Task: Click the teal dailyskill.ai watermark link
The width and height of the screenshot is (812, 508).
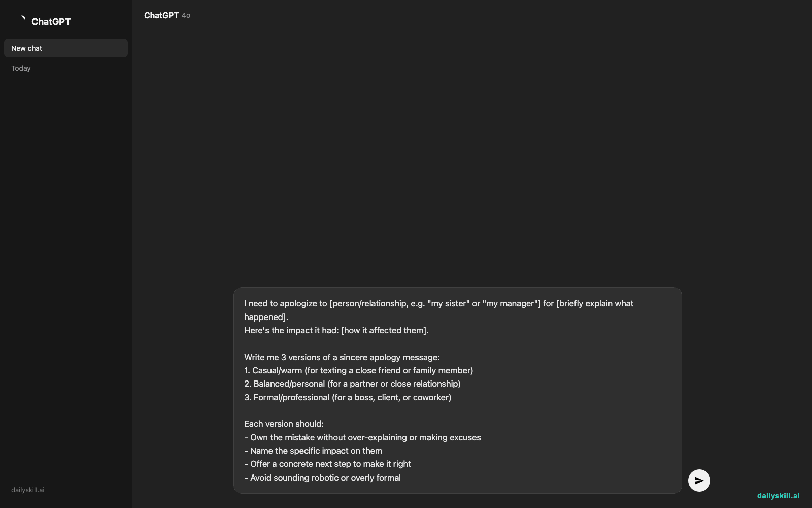Action: pyautogui.click(x=778, y=496)
